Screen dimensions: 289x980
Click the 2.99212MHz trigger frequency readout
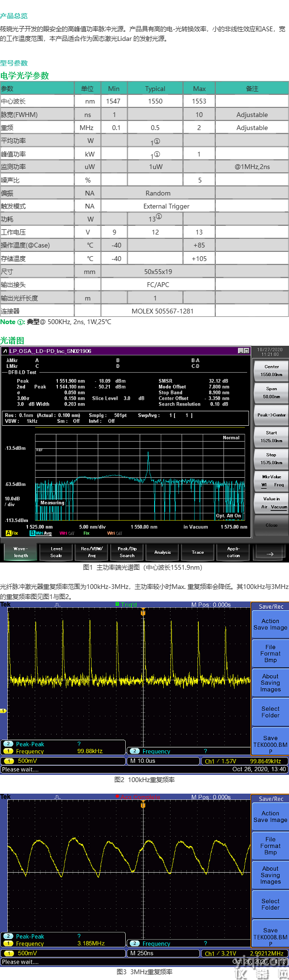267,953
